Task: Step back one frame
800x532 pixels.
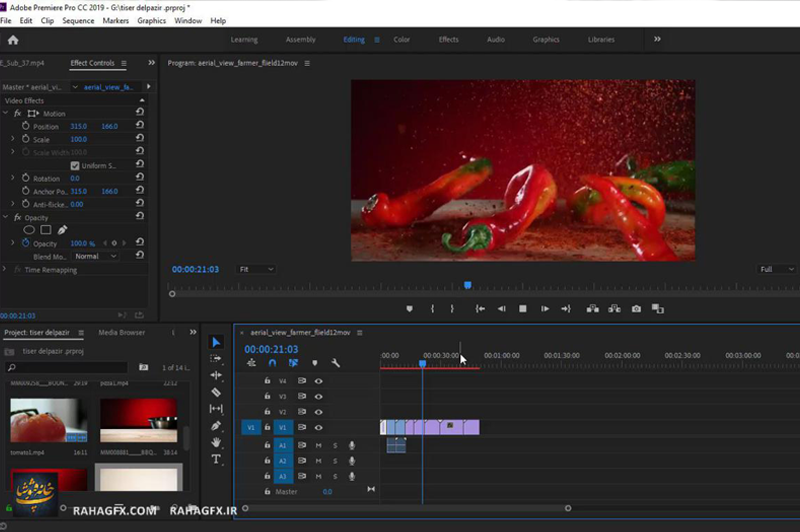Action: coord(502,309)
